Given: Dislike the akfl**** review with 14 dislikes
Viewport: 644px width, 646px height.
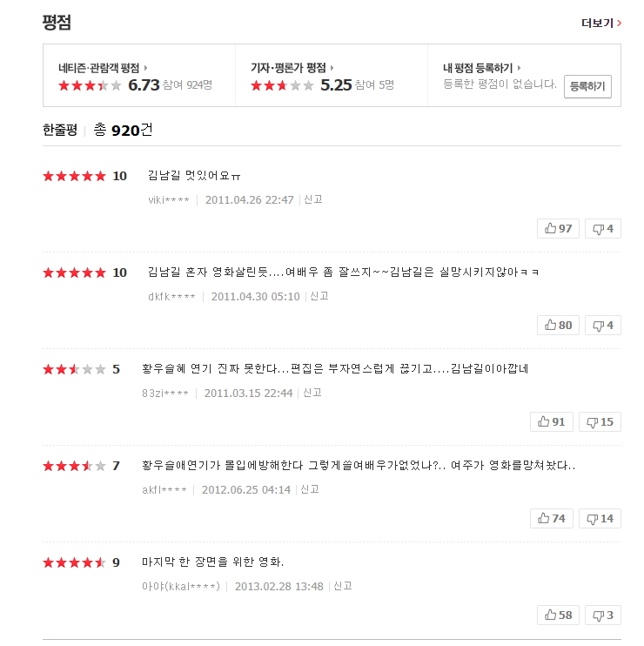Looking at the screenshot, I should [600, 518].
